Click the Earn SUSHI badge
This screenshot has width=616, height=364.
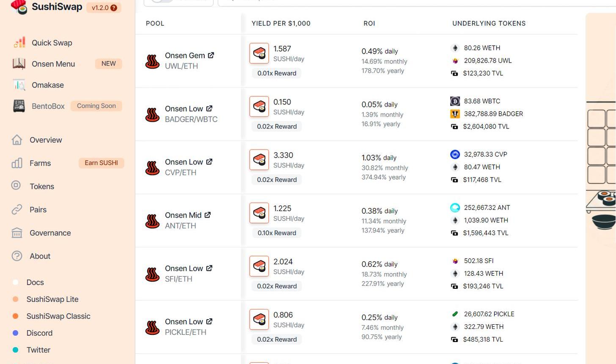(x=101, y=163)
